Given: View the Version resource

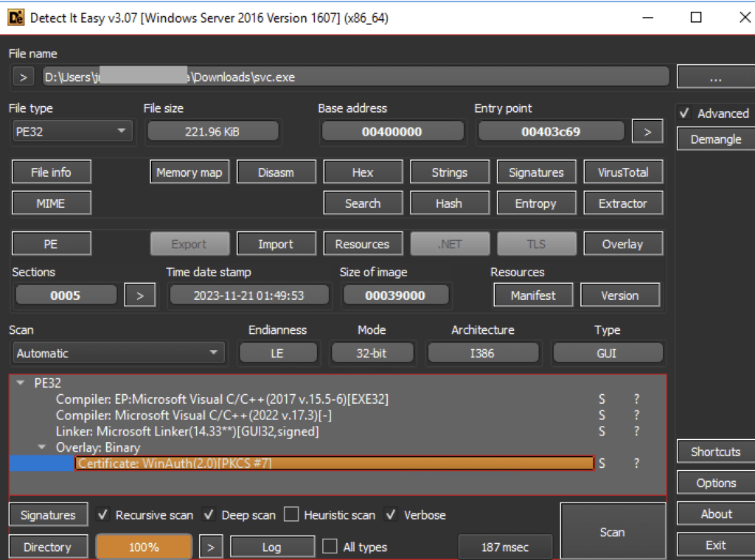Looking at the screenshot, I should 620,295.
